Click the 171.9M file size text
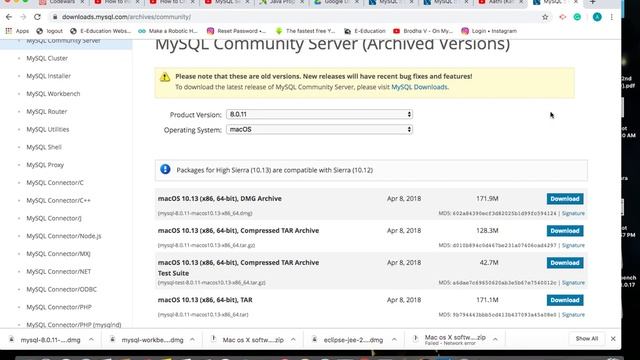Screen dimensions: 640x360 click(x=487, y=199)
